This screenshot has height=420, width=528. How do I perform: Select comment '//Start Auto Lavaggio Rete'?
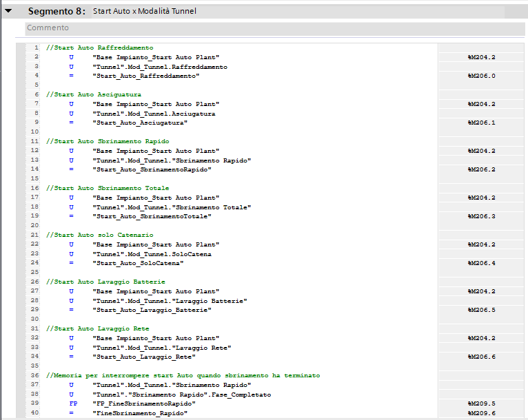click(98, 328)
